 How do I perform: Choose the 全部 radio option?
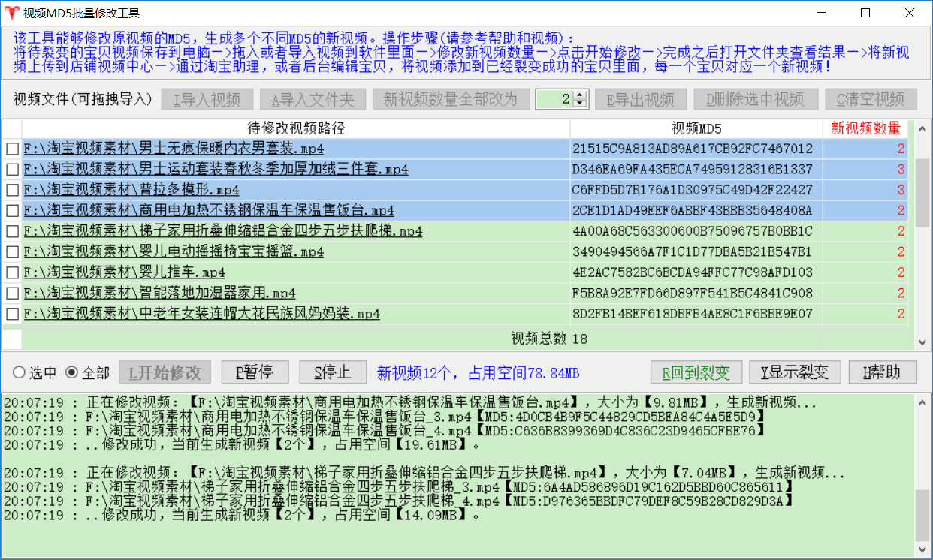(x=72, y=372)
